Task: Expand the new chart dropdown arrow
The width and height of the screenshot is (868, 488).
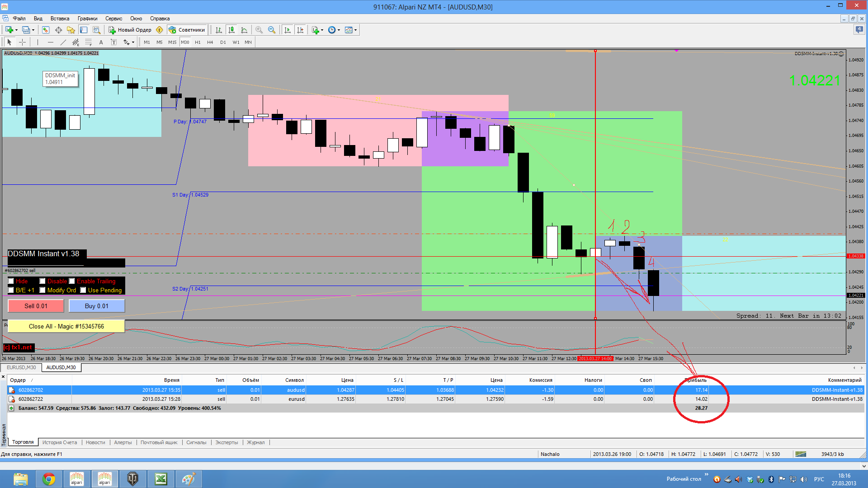Action: [x=16, y=30]
